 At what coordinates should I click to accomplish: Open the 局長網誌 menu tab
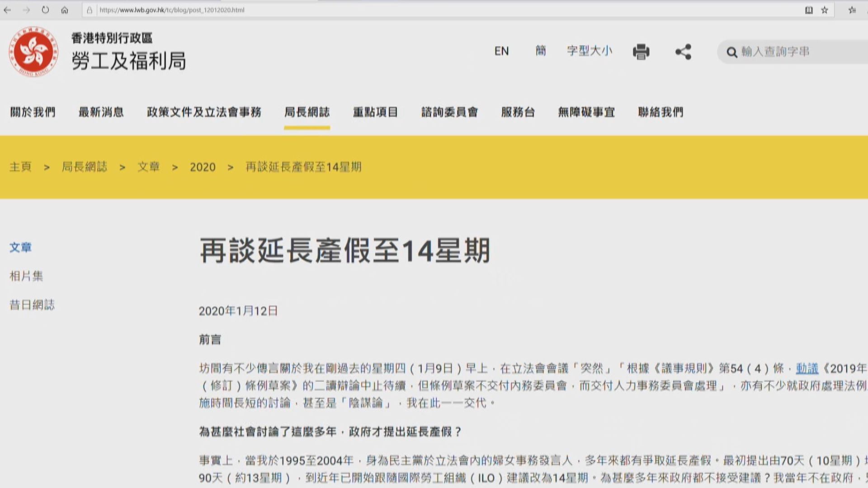pyautogui.click(x=307, y=112)
